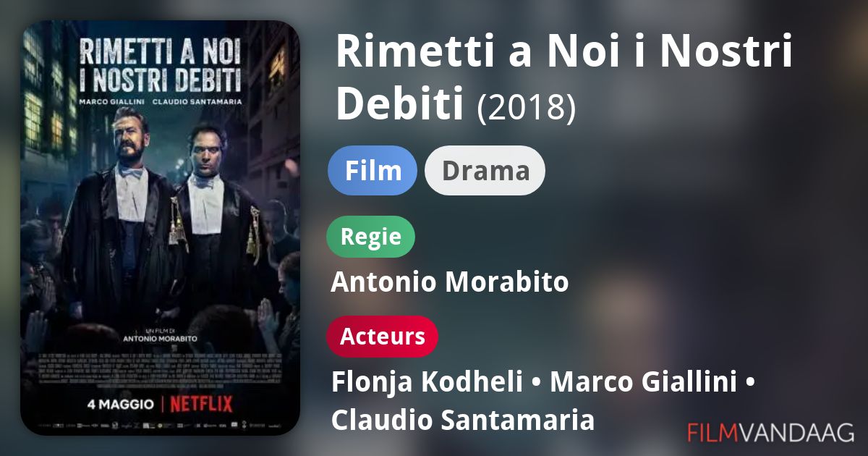Viewport: 868px width, 456px height.
Task: Click the Film category badge
Action: point(373,171)
